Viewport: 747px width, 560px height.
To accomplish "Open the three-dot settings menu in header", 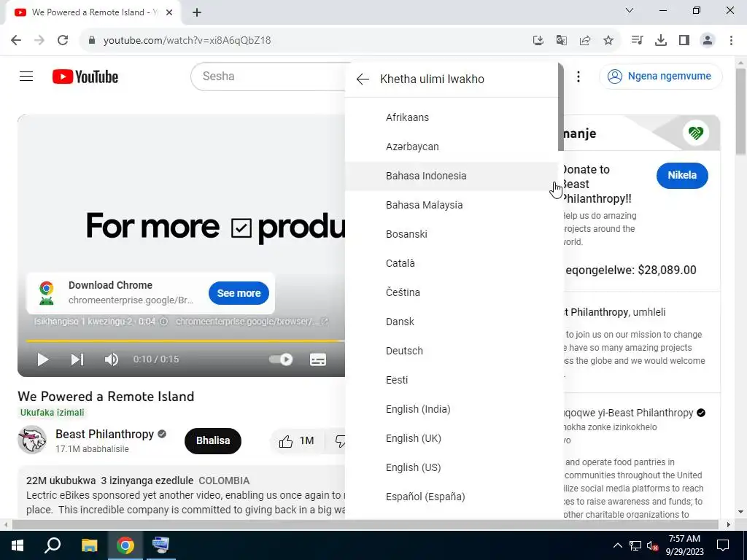I will (578, 76).
